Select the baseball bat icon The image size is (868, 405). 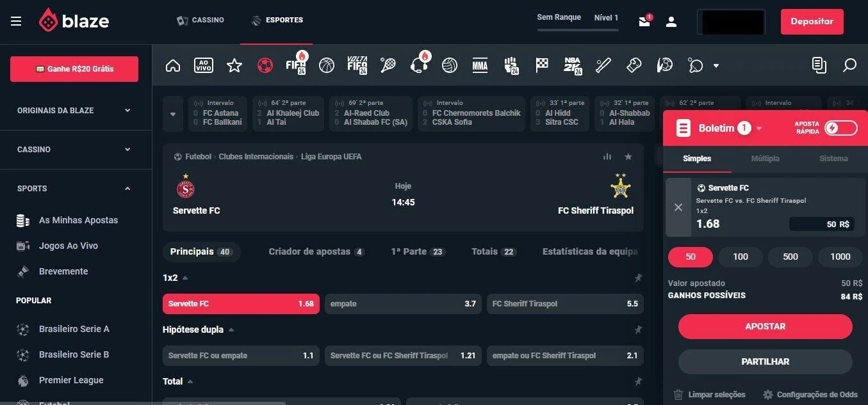[x=603, y=65]
